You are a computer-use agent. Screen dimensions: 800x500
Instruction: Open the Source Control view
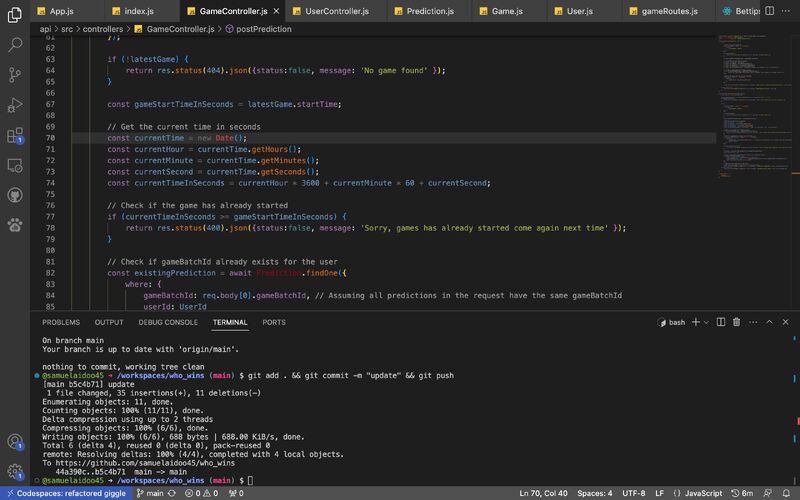15,75
